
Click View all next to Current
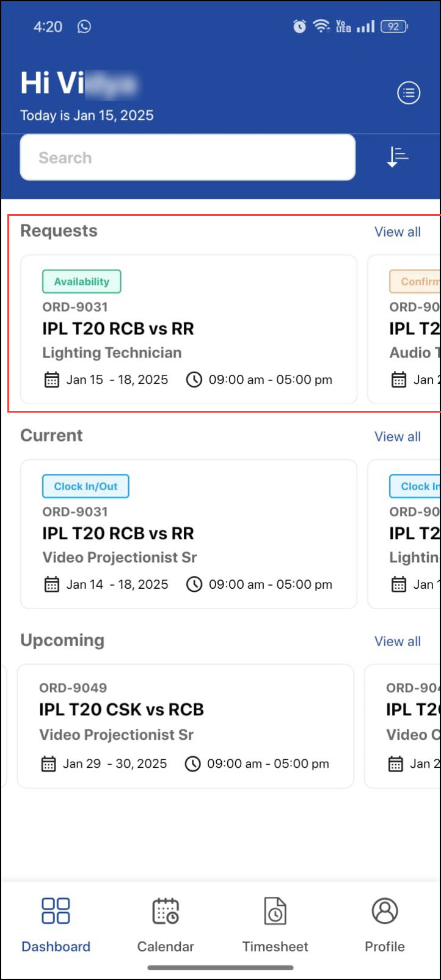click(x=398, y=437)
